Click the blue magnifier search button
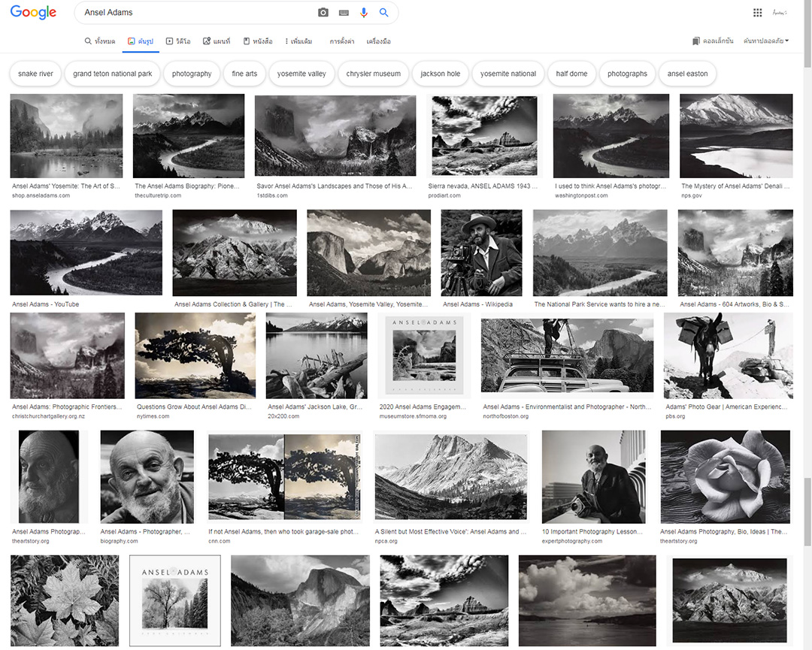This screenshot has width=812, height=650. [384, 13]
